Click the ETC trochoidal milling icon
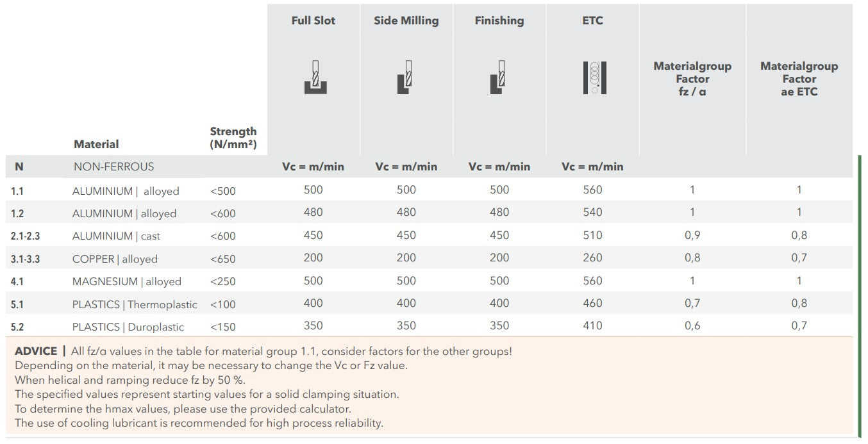Image resolution: width=868 pixels, height=444 pixels. pyautogui.click(x=594, y=78)
